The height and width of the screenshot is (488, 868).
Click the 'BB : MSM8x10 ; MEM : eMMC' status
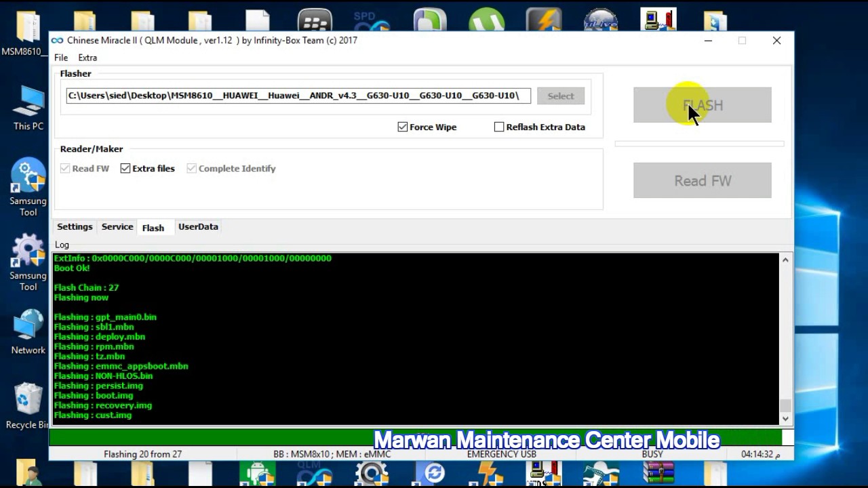point(331,454)
